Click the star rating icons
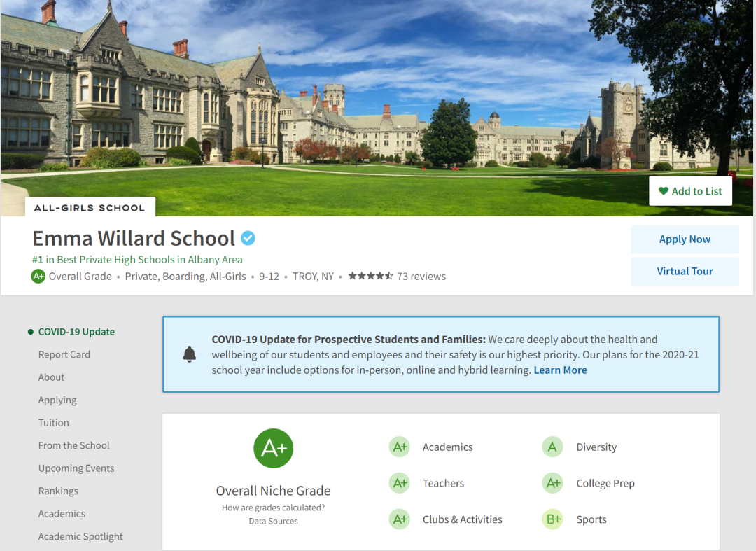Viewport: 756px width, 551px height. click(x=371, y=276)
